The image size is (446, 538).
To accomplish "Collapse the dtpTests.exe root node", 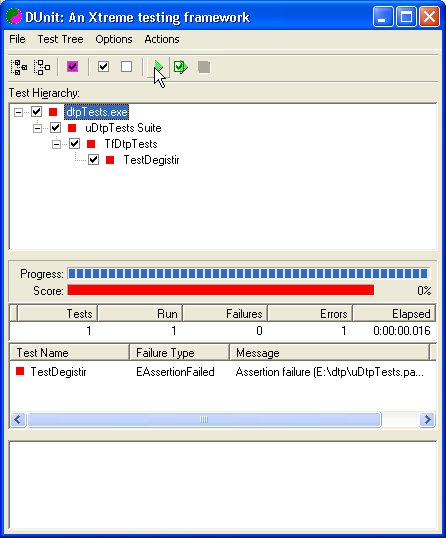I will pyautogui.click(x=18, y=112).
